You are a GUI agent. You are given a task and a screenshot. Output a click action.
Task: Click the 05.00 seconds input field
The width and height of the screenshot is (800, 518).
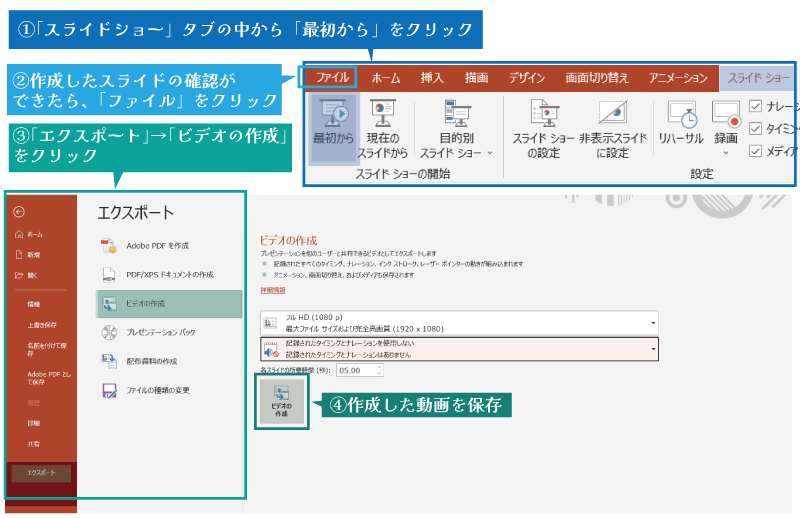click(356, 371)
